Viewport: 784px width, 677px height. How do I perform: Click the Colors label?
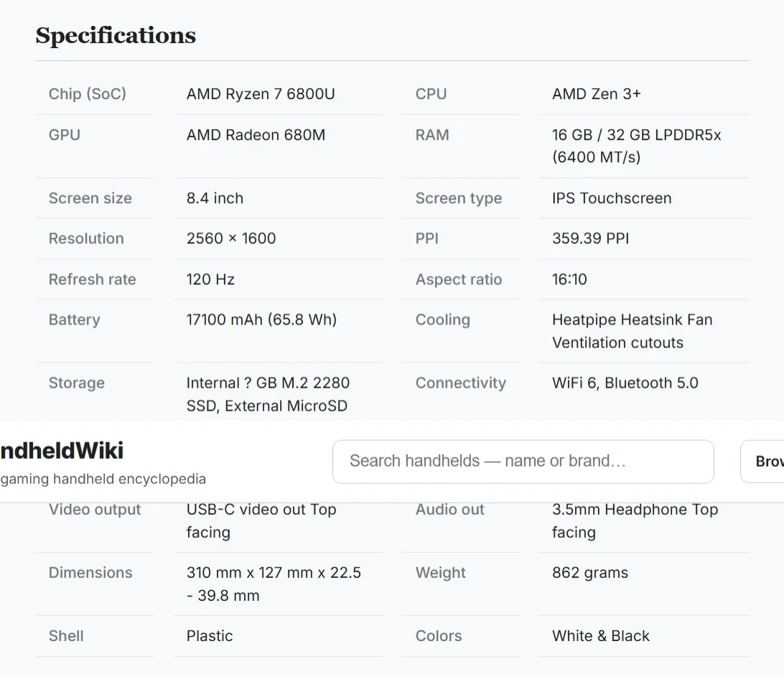(x=439, y=636)
